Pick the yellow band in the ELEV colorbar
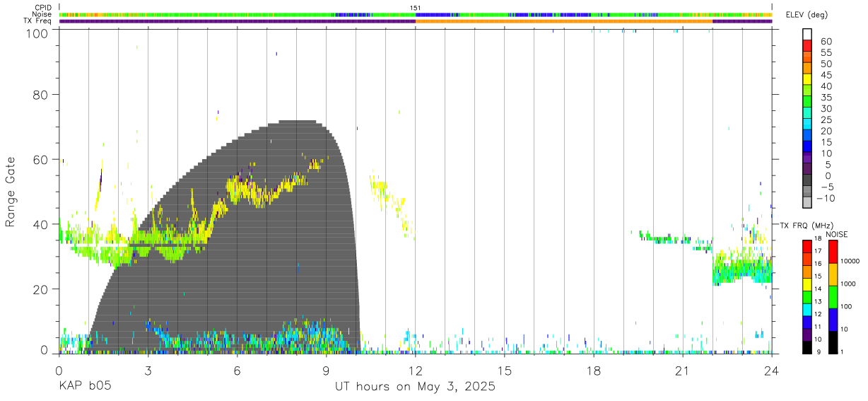The image size is (868, 401). tap(807, 79)
